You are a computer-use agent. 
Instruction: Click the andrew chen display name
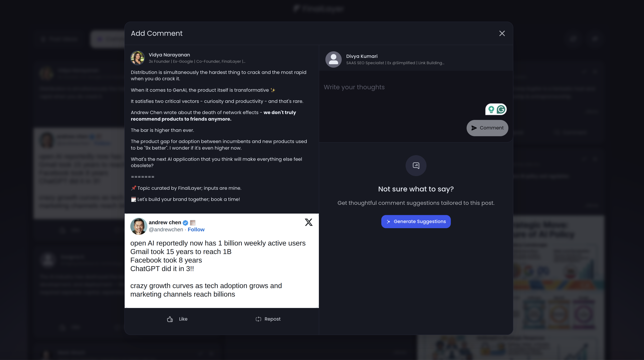[x=165, y=222]
